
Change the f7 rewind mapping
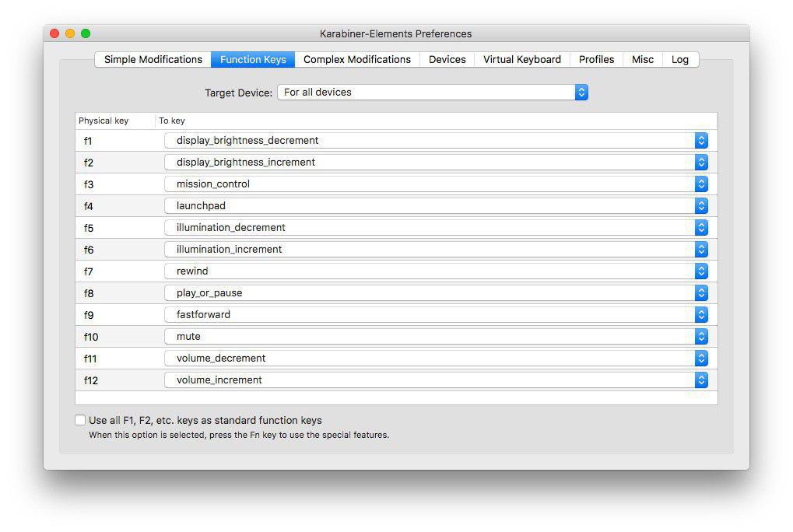[x=436, y=271]
